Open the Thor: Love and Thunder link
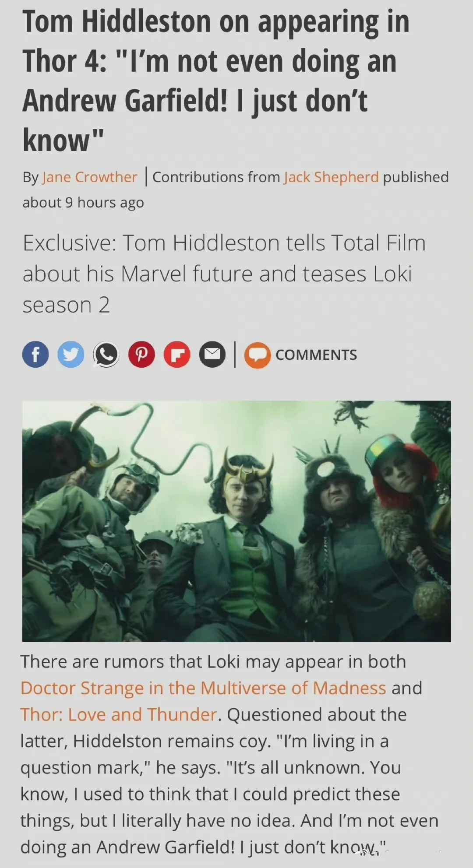Screen dimensions: 473x868 tap(119, 715)
